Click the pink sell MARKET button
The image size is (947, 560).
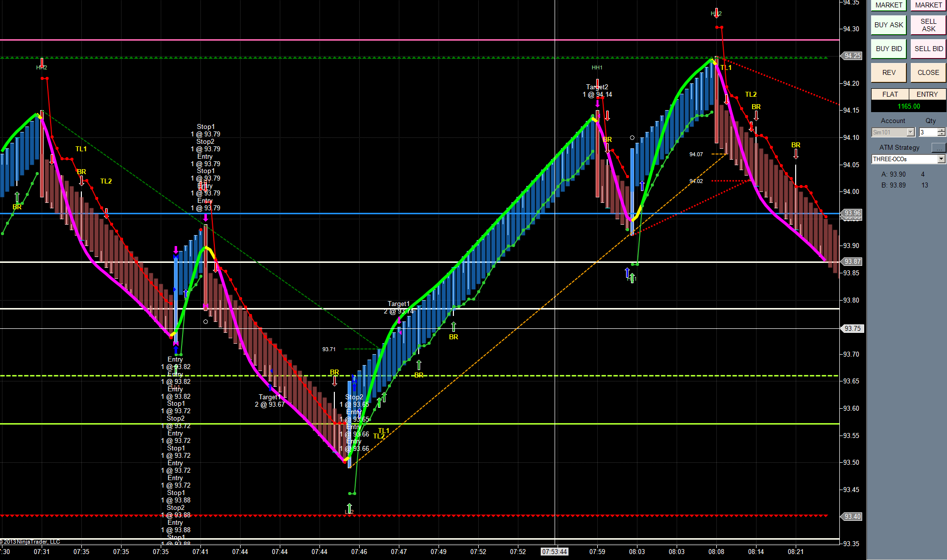(x=928, y=5)
